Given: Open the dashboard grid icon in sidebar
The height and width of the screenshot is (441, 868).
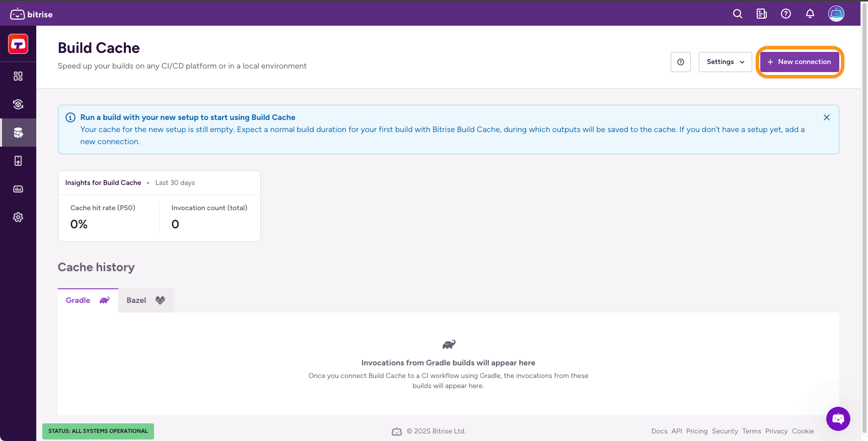Looking at the screenshot, I should click(18, 76).
